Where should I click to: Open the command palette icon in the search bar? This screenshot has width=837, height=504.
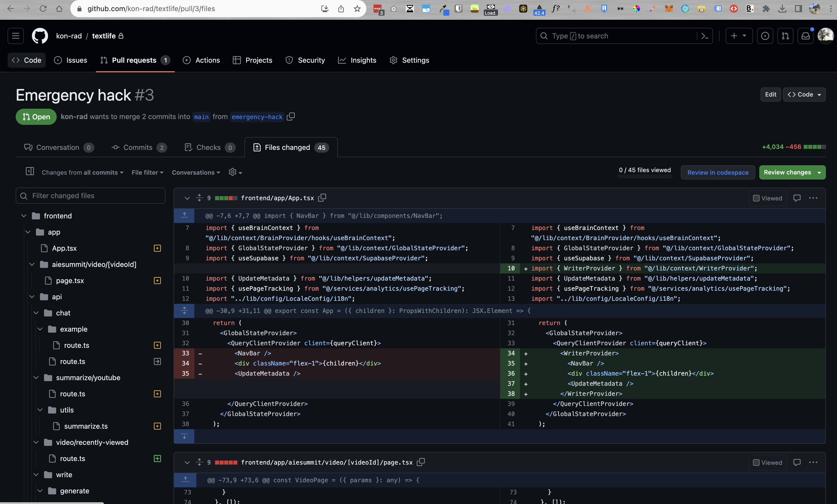click(x=705, y=36)
